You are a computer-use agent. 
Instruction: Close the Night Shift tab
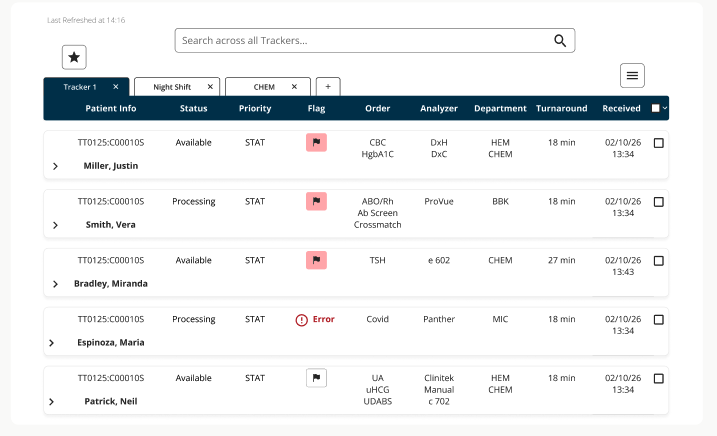point(210,86)
